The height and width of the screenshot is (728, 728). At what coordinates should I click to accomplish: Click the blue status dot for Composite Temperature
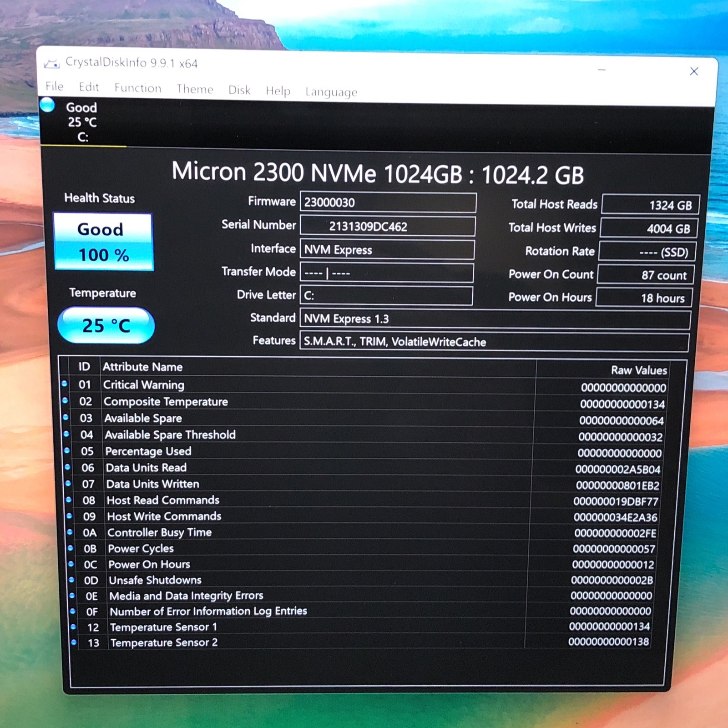tap(65, 400)
